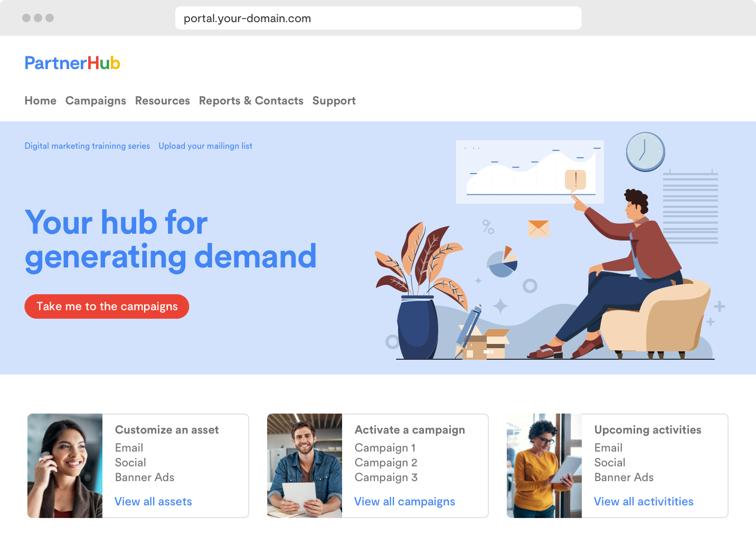
Task: Click the orange envelope icon
Action: [x=538, y=228]
